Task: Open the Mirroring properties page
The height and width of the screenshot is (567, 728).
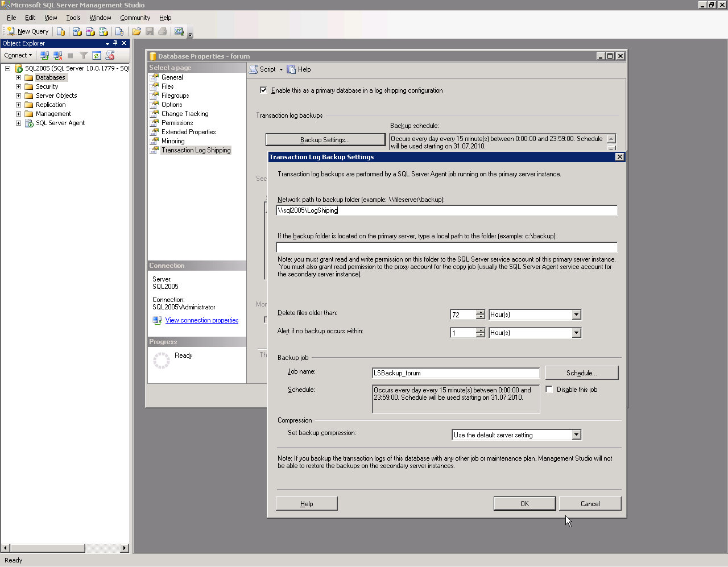Action: pos(173,141)
